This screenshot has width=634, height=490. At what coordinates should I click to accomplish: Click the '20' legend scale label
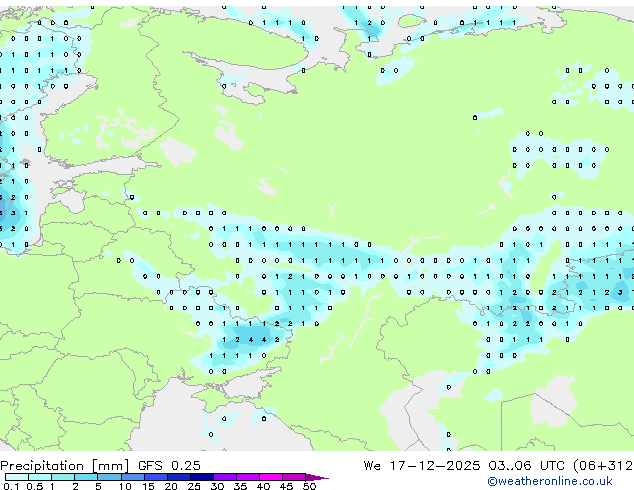[x=171, y=486]
